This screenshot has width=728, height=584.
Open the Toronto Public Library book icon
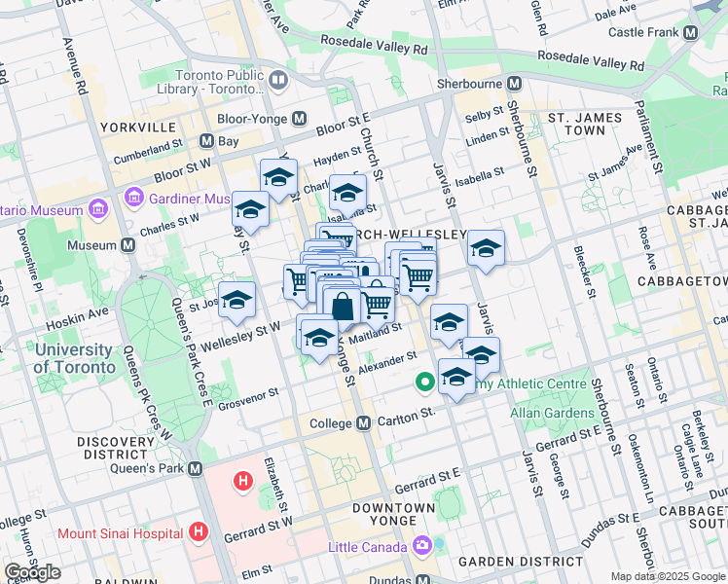(278, 81)
